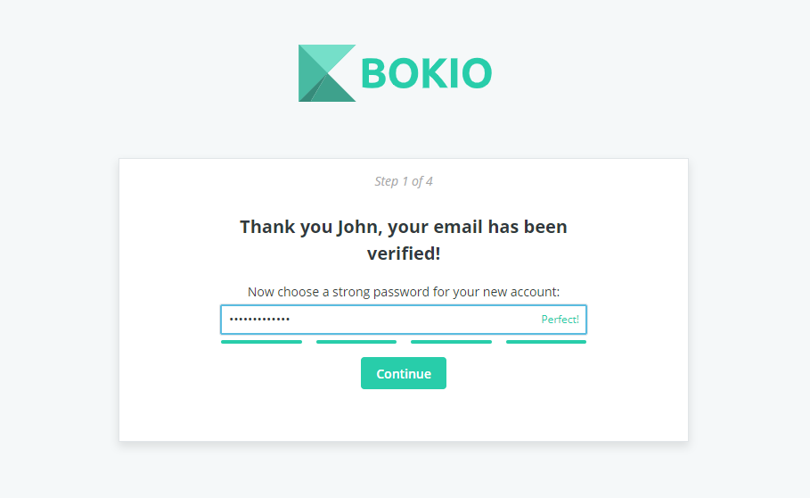The image size is (810, 498).
Task: Click the middle of the password field
Action: click(403, 319)
